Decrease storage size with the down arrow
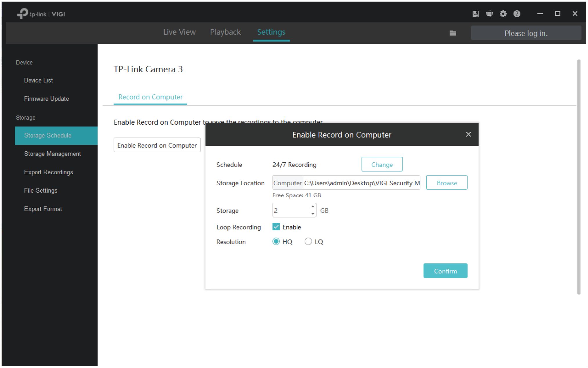This screenshot has height=368, width=588. coord(313,214)
